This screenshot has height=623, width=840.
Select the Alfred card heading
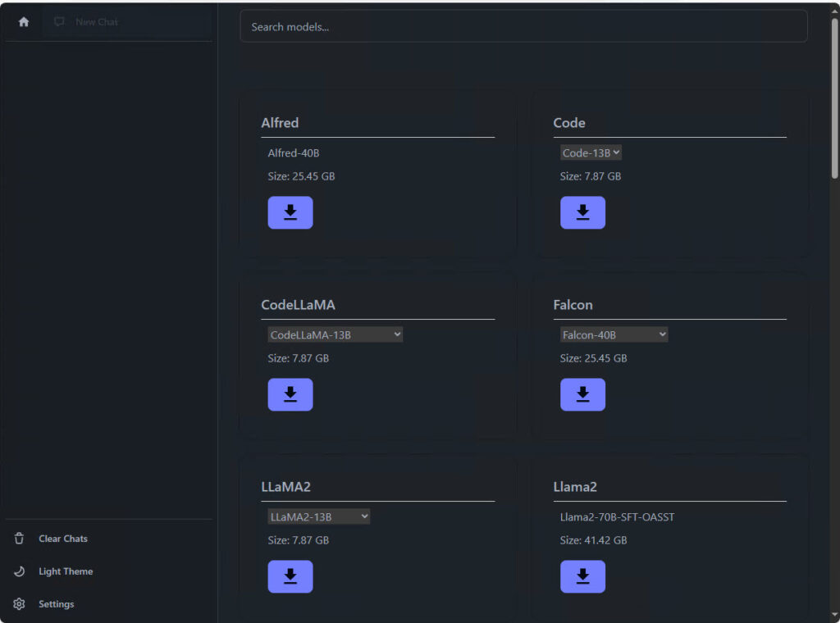pyautogui.click(x=280, y=123)
